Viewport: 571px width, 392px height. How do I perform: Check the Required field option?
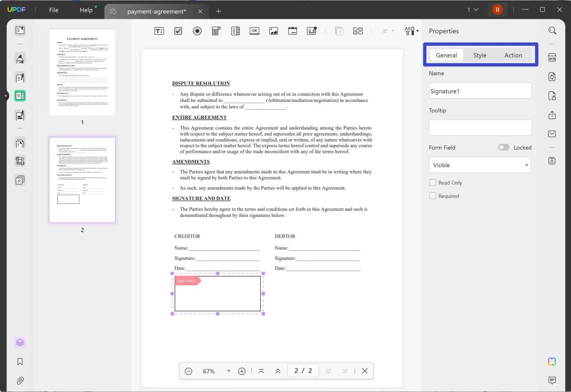tap(433, 196)
